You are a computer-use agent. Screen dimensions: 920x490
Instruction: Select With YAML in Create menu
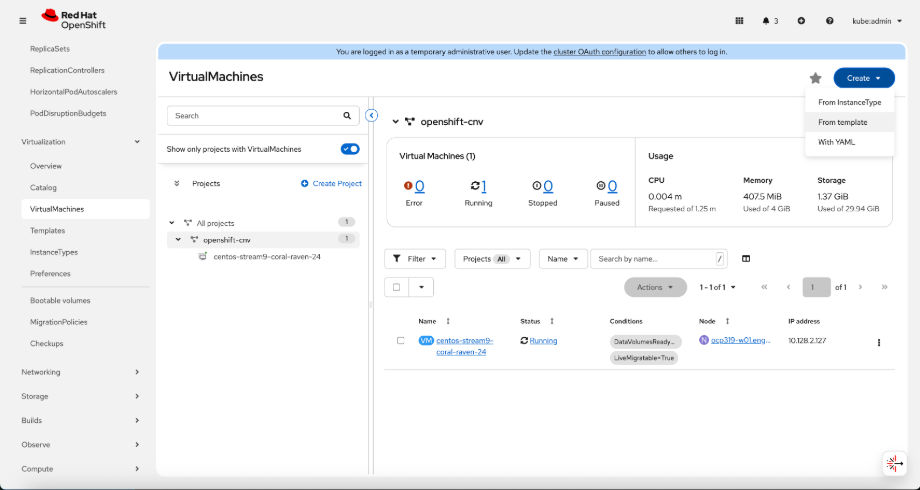coord(850,142)
